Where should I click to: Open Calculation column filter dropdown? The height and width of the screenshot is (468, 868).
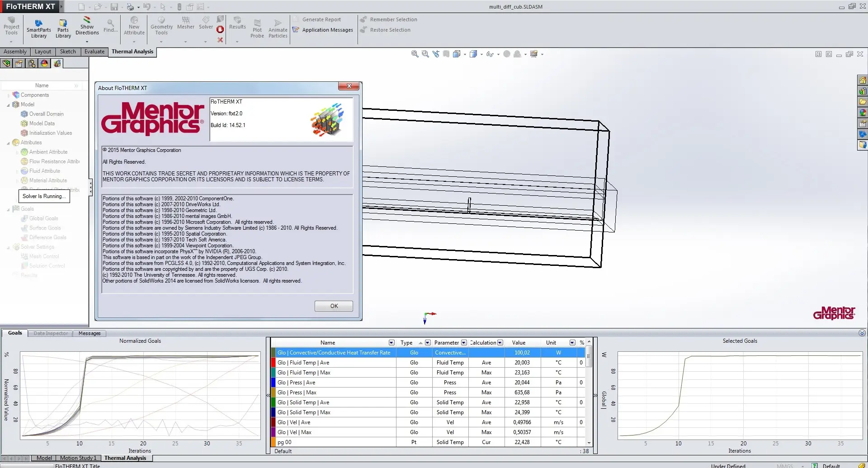(500, 343)
